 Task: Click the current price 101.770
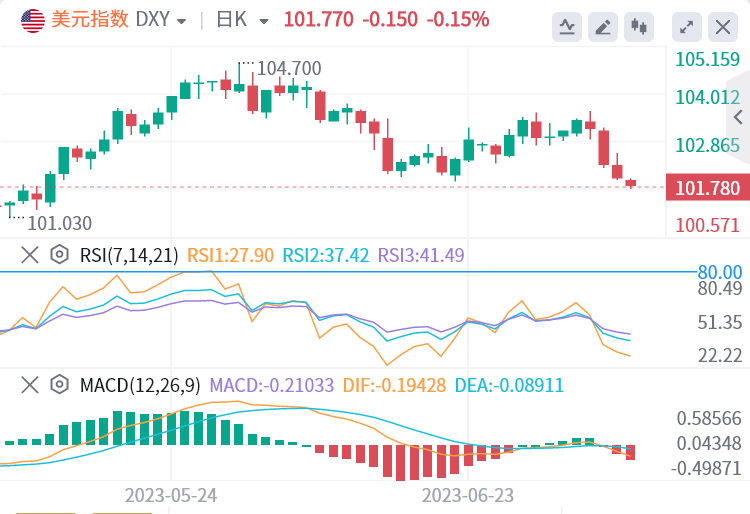coord(319,20)
